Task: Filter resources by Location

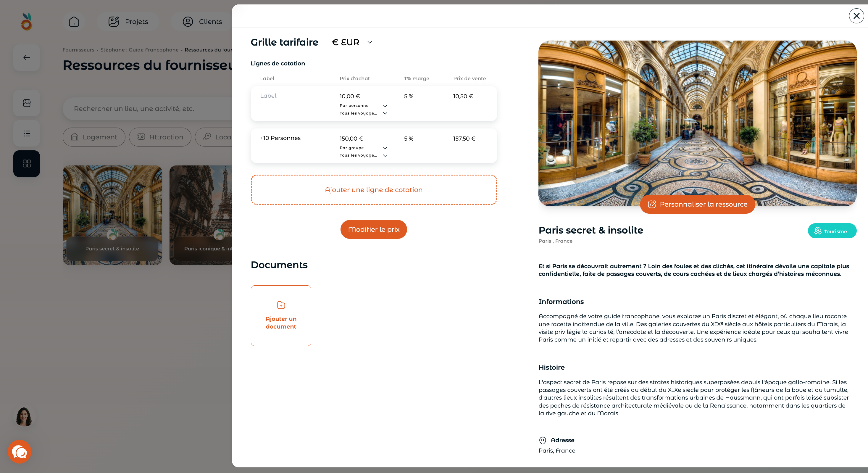Action: [x=214, y=137]
